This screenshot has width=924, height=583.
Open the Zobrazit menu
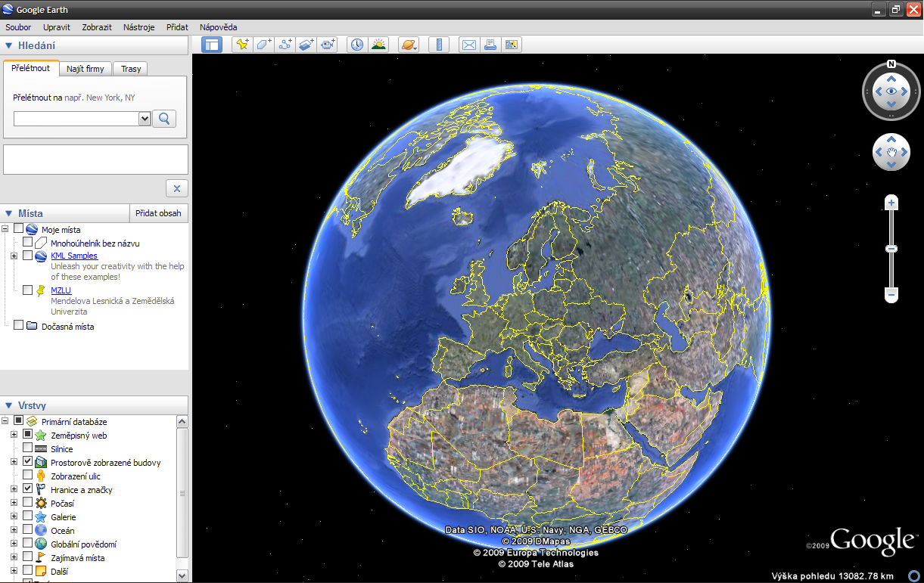[x=97, y=27]
